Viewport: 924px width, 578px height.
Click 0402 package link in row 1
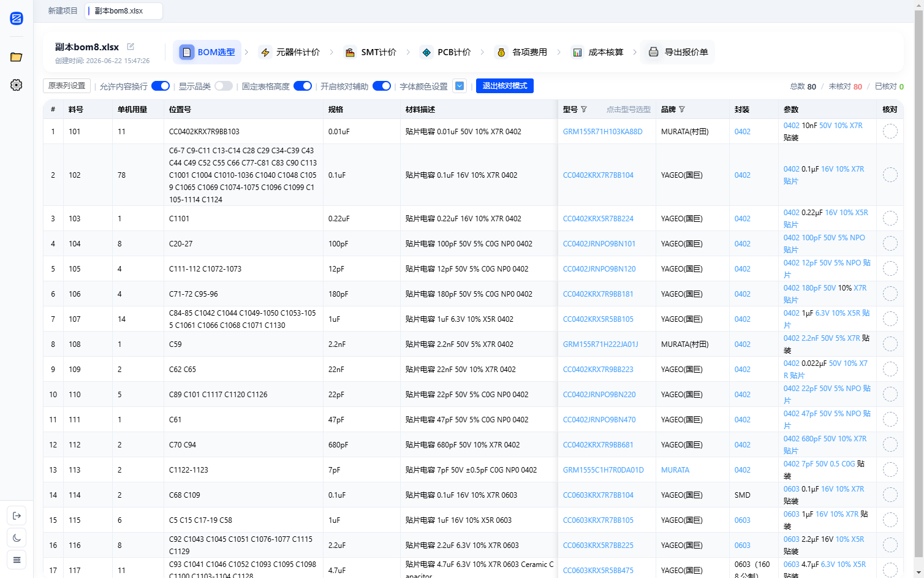click(743, 131)
